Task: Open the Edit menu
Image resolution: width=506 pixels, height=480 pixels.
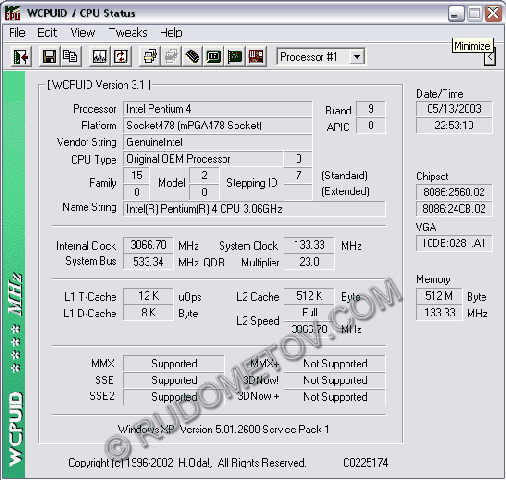Action: (47, 33)
